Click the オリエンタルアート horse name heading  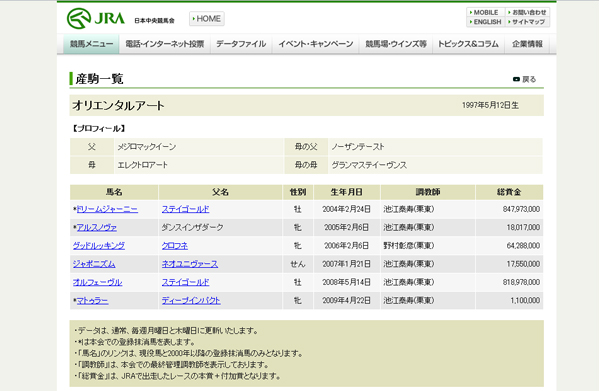(x=118, y=106)
